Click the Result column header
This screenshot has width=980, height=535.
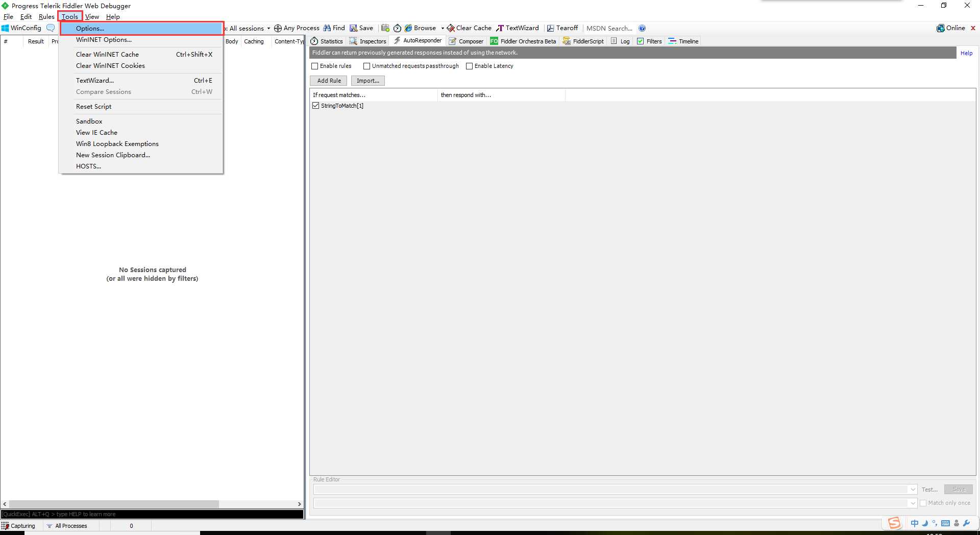coord(36,41)
